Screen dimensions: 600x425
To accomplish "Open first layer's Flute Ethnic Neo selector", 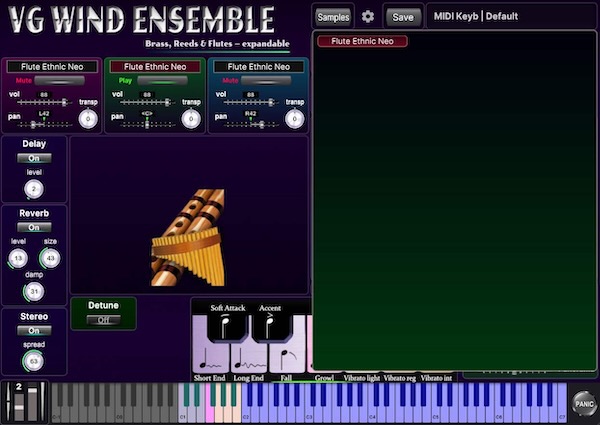I will pos(52,67).
